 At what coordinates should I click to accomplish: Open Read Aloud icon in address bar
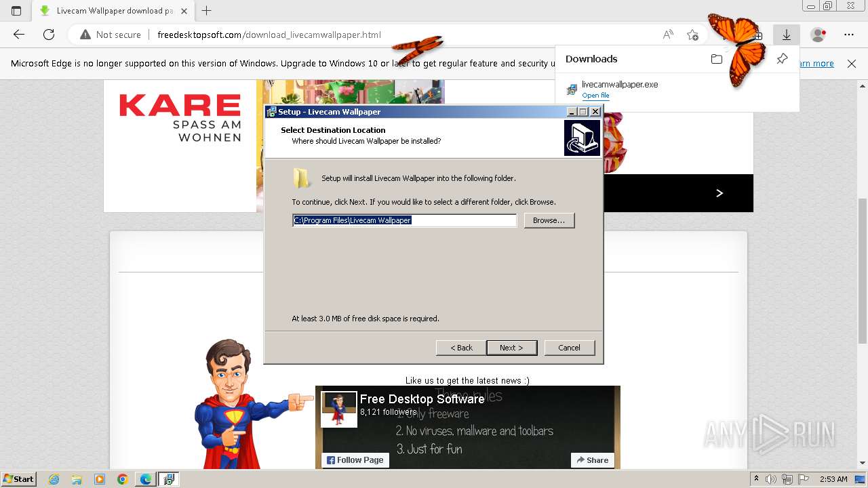pos(668,35)
